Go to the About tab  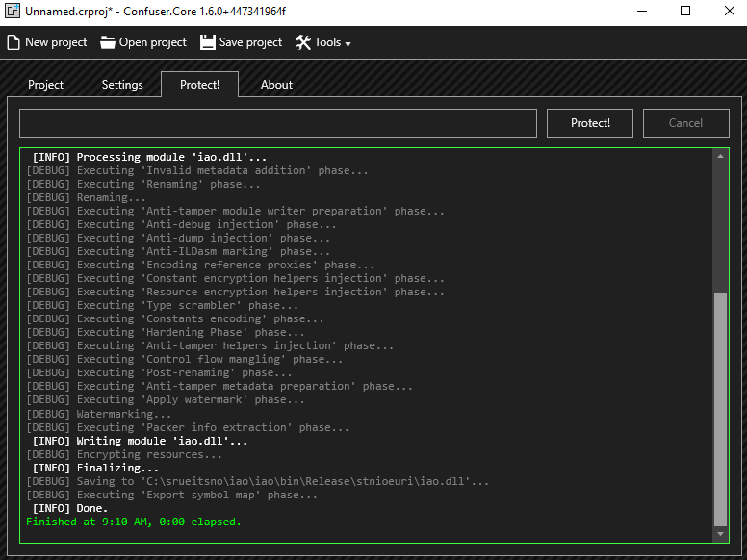[x=276, y=85]
